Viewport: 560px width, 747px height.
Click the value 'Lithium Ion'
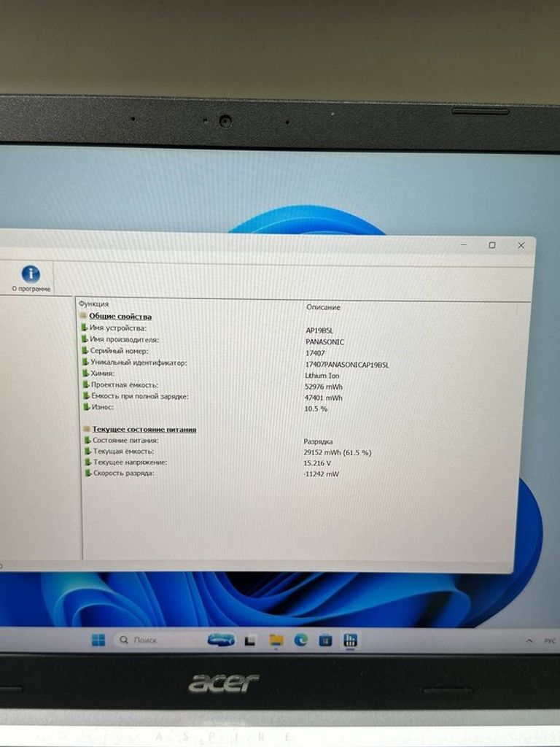[x=322, y=376]
